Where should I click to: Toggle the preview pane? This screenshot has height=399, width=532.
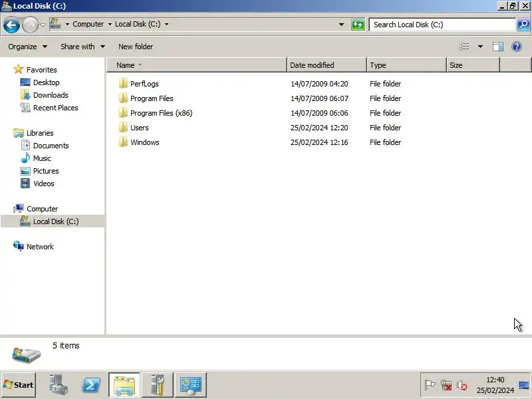pos(497,47)
